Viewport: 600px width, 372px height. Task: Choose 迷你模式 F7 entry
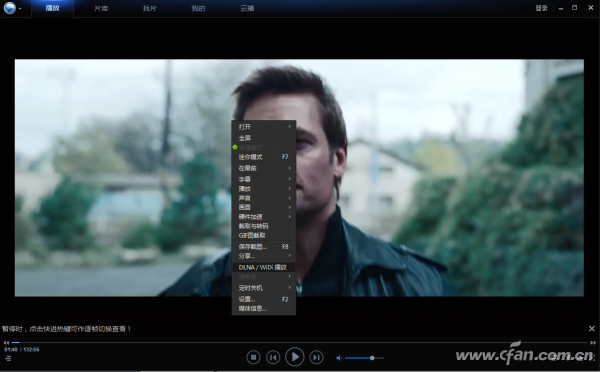(264, 157)
